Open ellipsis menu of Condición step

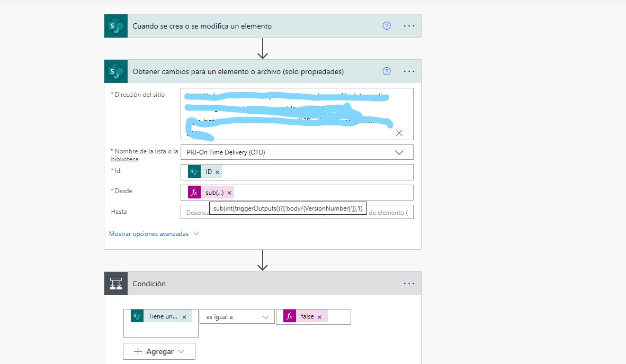pyautogui.click(x=409, y=284)
